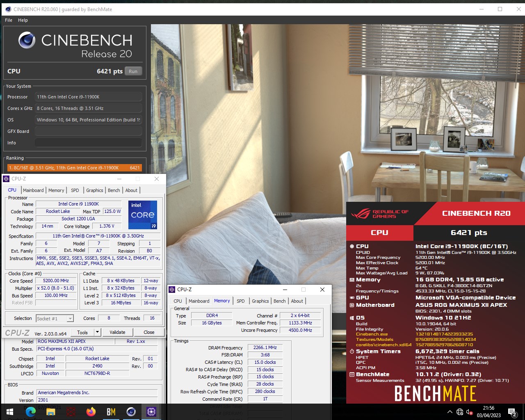Launch Firefox from the taskbar
The height and width of the screenshot is (420, 525).
click(91, 412)
